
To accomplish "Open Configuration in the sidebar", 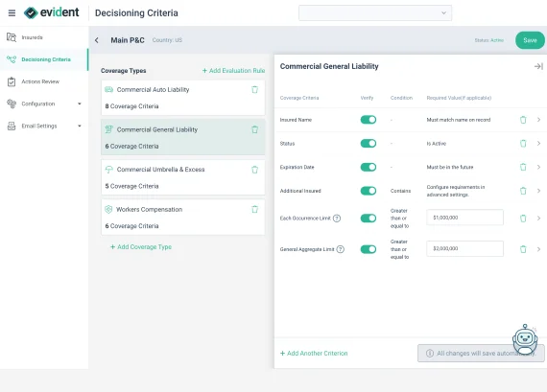I will click(44, 104).
